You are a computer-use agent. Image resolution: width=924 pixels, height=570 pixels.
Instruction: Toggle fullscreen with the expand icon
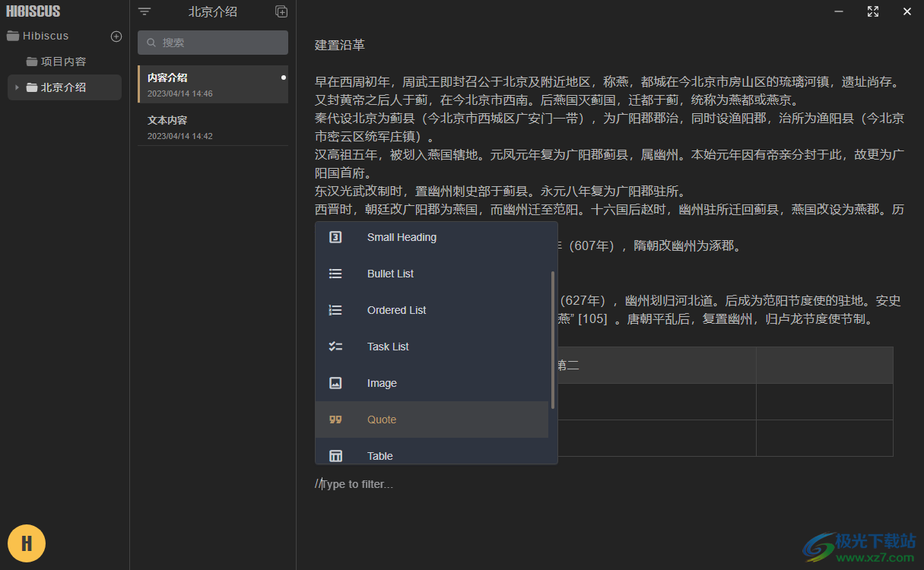[873, 11]
